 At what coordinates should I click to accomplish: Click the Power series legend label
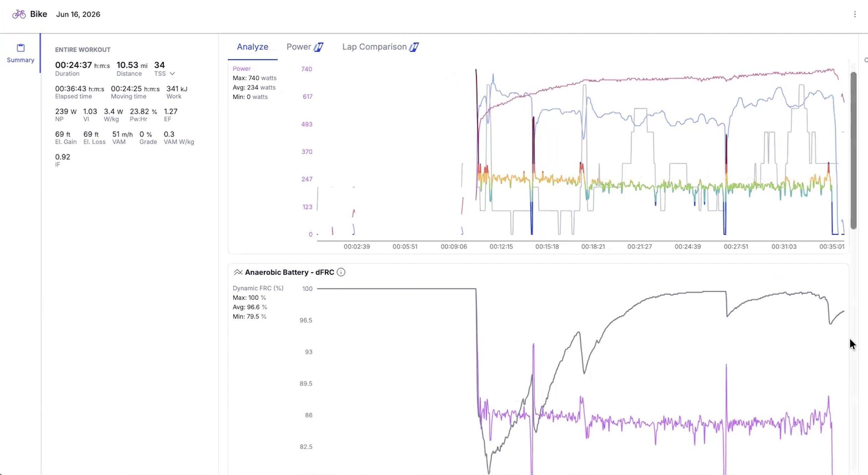pyautogui.click(x=242, y=69)
